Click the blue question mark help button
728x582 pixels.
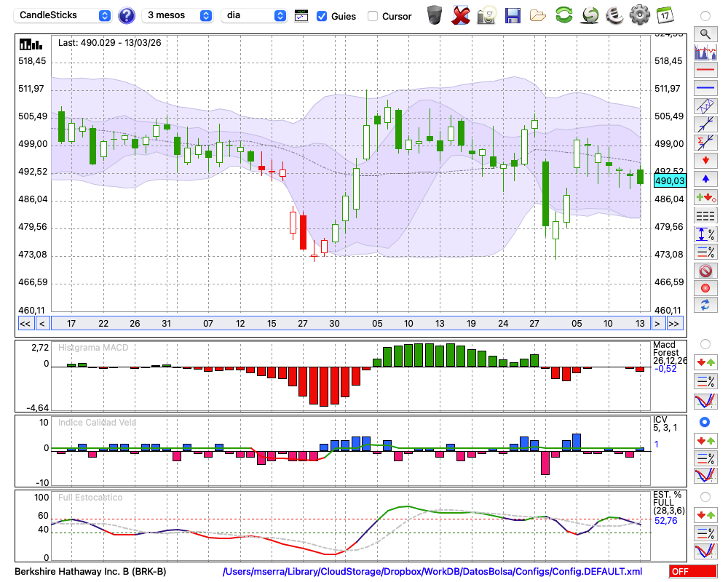[x=127, y=15]
